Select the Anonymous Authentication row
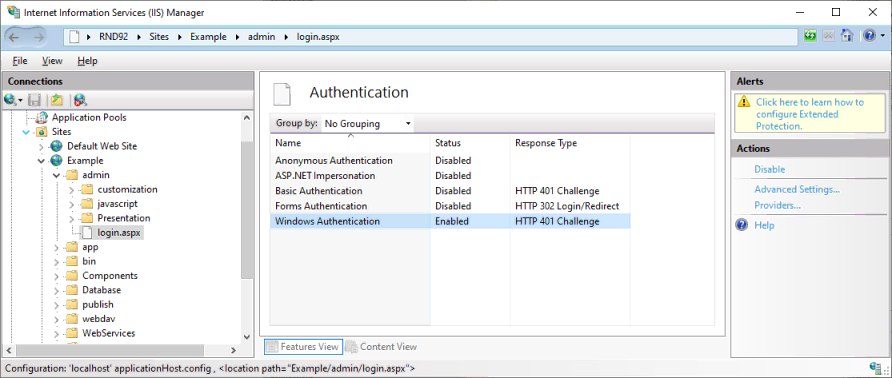Viewport: 892px width, 378px height. [450, 161]
